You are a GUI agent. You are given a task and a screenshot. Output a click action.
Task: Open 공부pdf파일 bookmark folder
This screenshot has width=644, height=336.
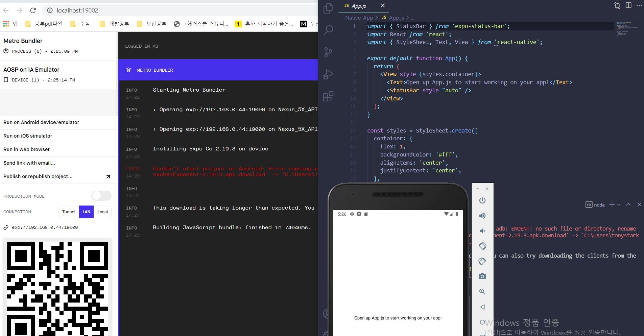[x=44, y=24]
